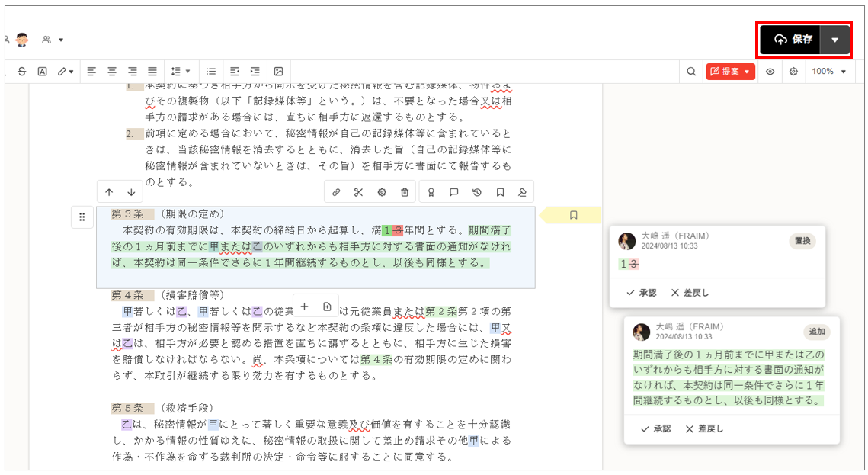This screenshot has width=868, height=475.
Task: Toggle the eye preview icon
Action: (x=770, y=72)
